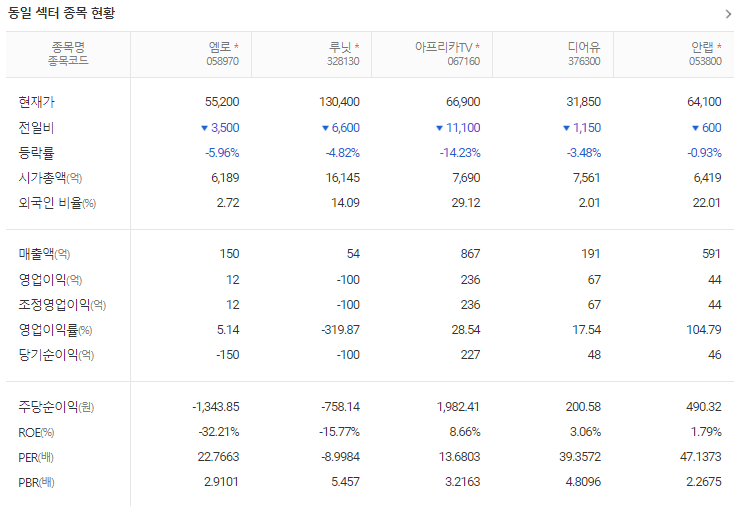This screenshot has width=747, height=506.
Task: Click the -14.23% fluctuation rate
Action: pos(460,153)
